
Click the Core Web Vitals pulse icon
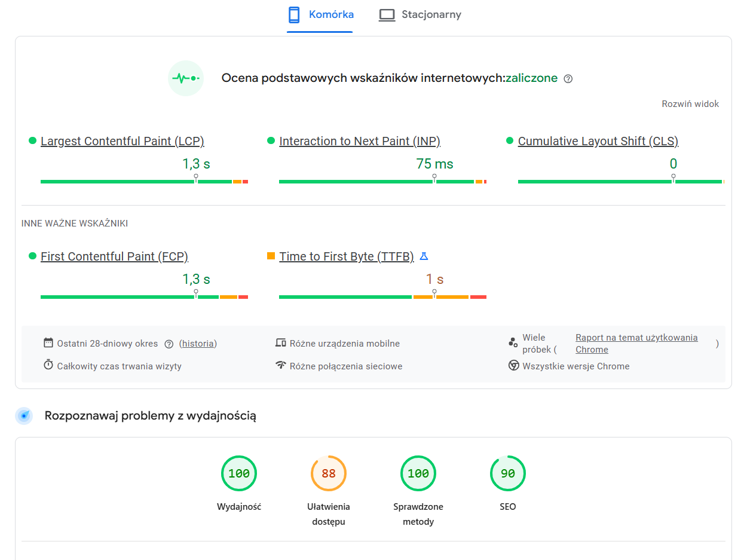(186, 78)
